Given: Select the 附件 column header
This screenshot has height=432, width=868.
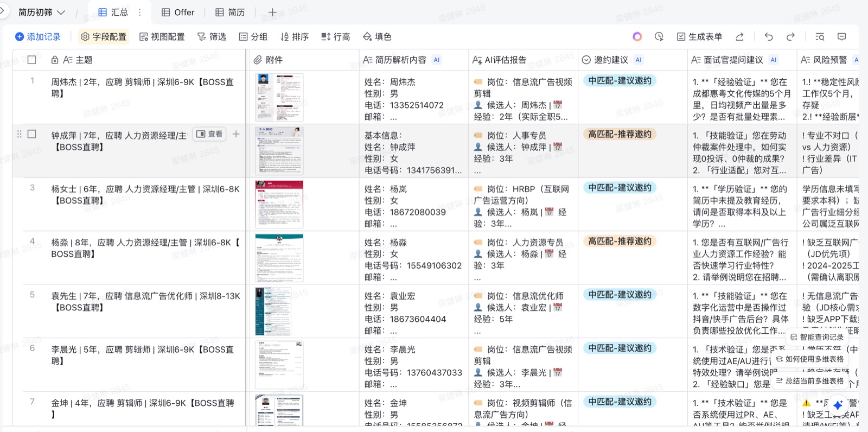Looking at the screenshot, I should pyautogui.click(x=304, y=60).
